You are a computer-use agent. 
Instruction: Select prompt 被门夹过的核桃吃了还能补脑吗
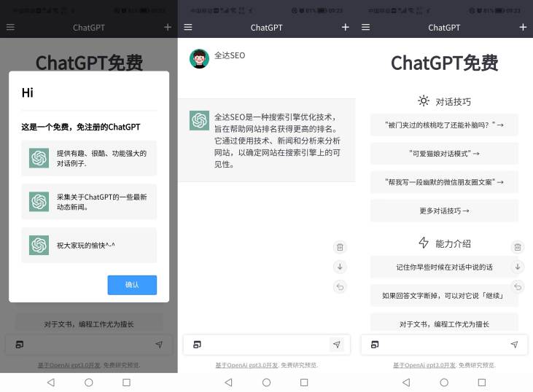click(x=444, y=125)
